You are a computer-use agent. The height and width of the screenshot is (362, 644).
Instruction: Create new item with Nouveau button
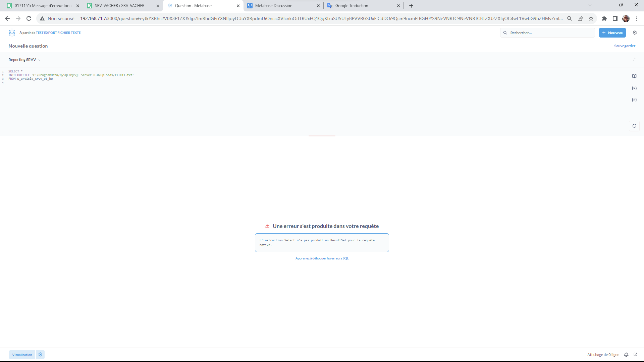612,33
